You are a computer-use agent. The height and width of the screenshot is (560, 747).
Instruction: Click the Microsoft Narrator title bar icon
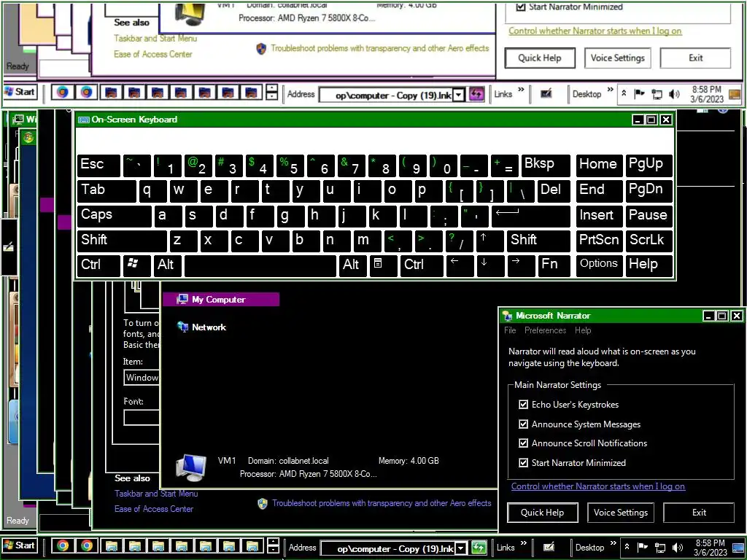508,316
